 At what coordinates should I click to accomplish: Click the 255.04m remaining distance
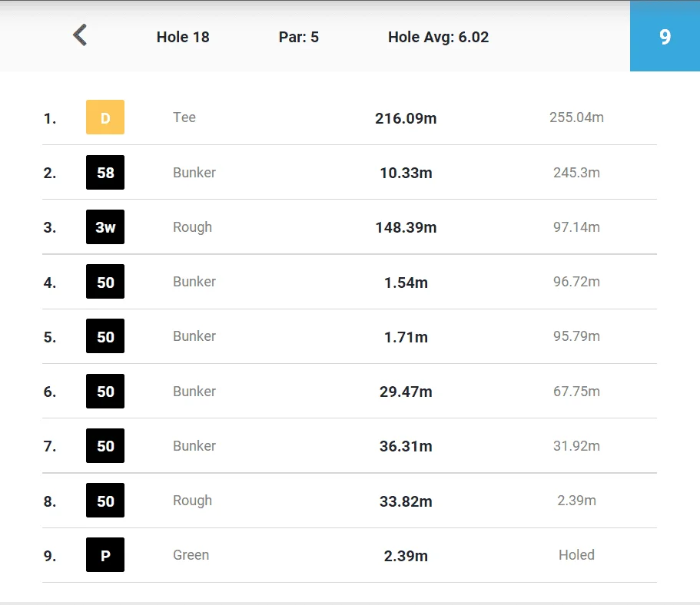click(x=576, y=117)
